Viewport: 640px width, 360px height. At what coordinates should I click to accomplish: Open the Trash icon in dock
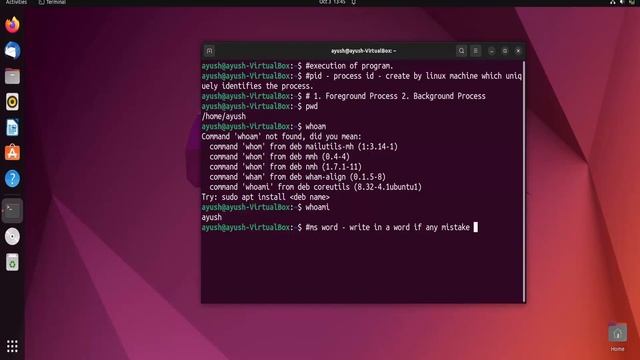(12, 262)
